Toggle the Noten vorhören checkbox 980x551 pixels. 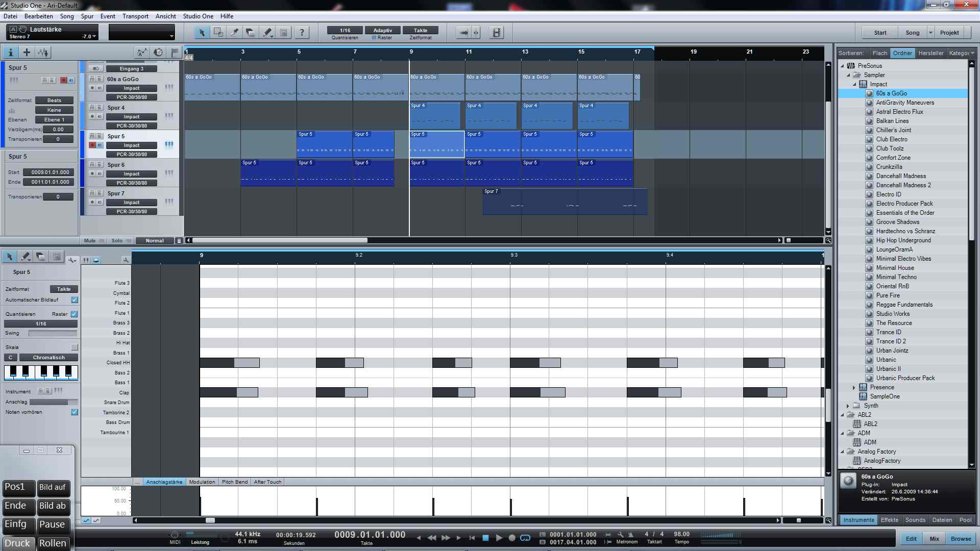point(75,412)
